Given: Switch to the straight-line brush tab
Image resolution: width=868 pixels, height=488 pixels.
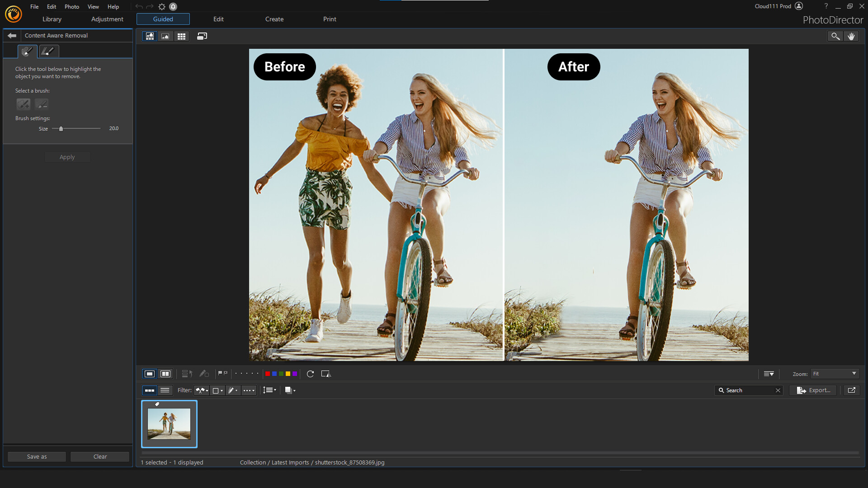Looking at the screenshot, I should (48, 52).
